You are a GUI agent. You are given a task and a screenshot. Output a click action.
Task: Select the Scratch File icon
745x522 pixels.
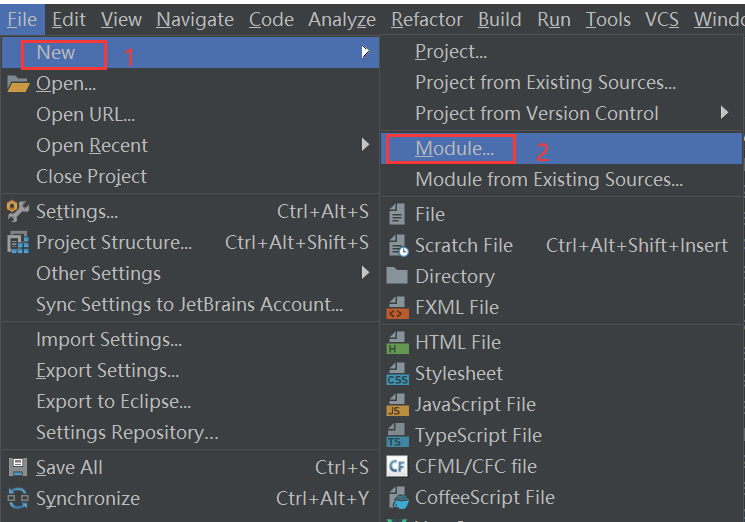pos(398,246)
